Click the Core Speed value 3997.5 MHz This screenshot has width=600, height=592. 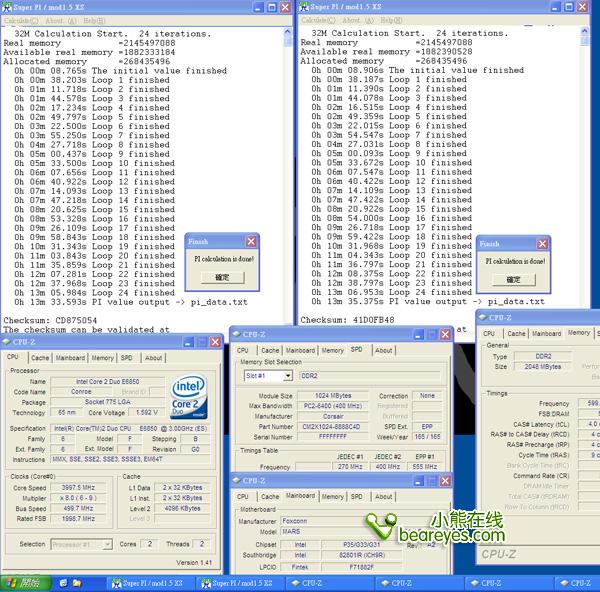coord(78,488)
